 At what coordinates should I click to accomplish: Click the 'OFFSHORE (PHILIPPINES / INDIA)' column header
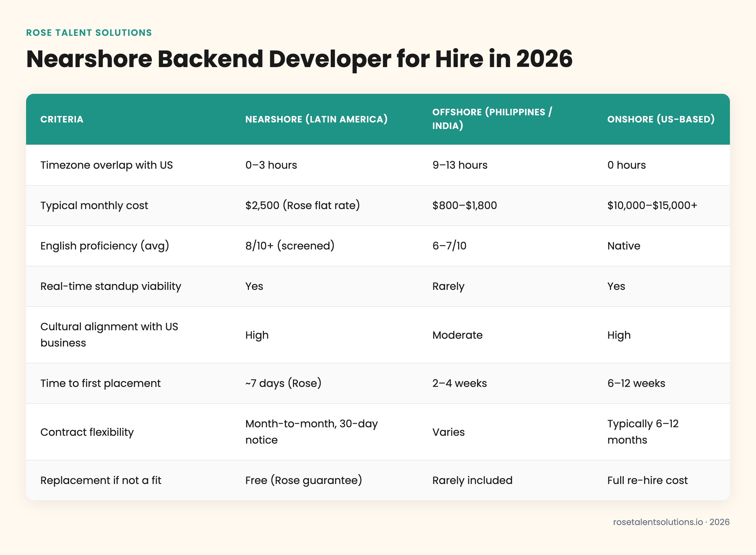(x=492, y=119)
